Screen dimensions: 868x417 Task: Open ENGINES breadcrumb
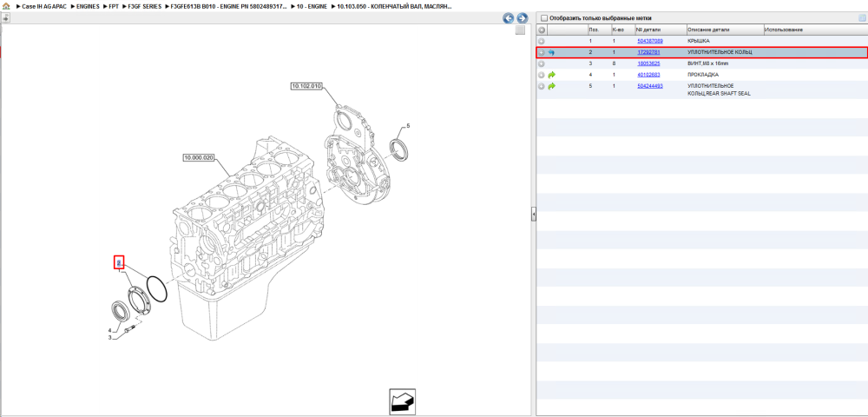(x=88, y=6)
